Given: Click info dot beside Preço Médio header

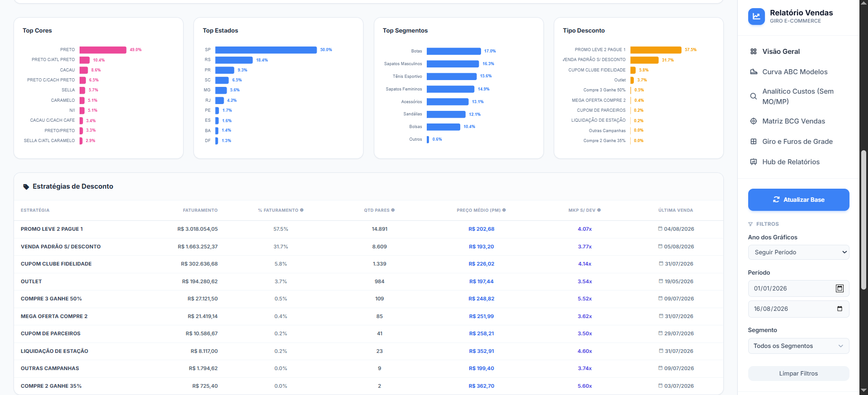Looking at the screenshot, I should [x=504, y=210].
